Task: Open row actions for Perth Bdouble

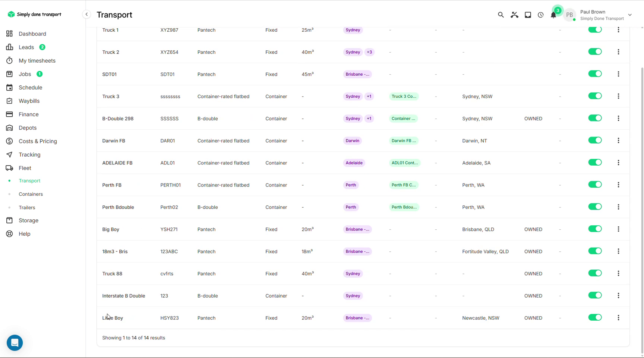Action: [x=618, y=207]
